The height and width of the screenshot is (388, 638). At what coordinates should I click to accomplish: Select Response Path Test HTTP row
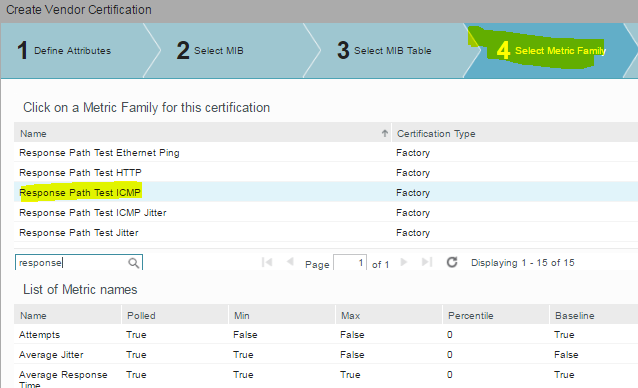[326, 172]
